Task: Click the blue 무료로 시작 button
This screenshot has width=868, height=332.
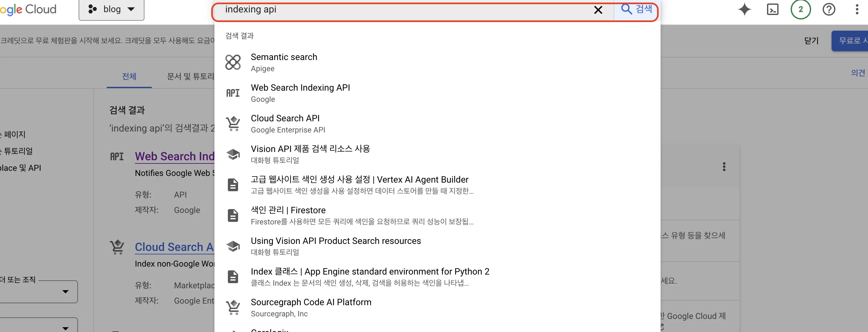Action: [850, 41]
